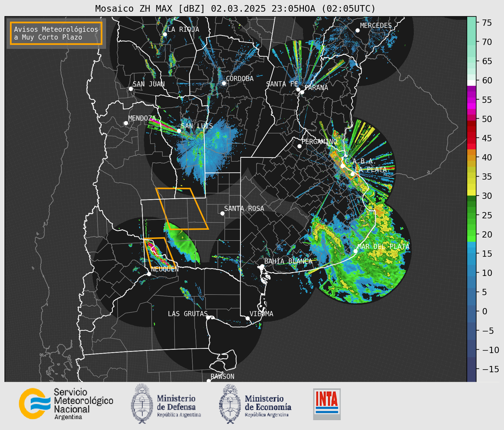504x430 pixels.
Task: Click the MAR DEL PLATA city label
Action: (383, 246)
